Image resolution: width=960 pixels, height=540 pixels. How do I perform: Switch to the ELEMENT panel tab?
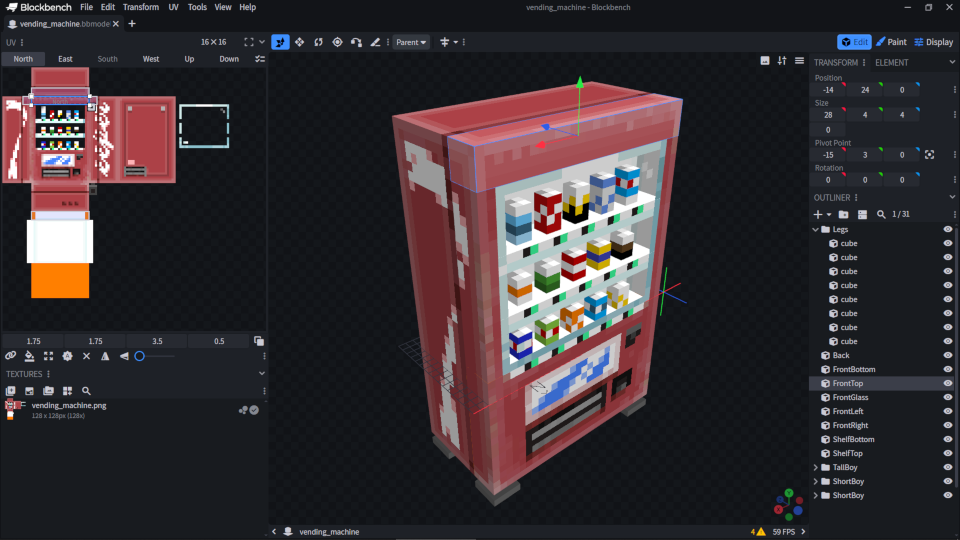tap(892, 62)
